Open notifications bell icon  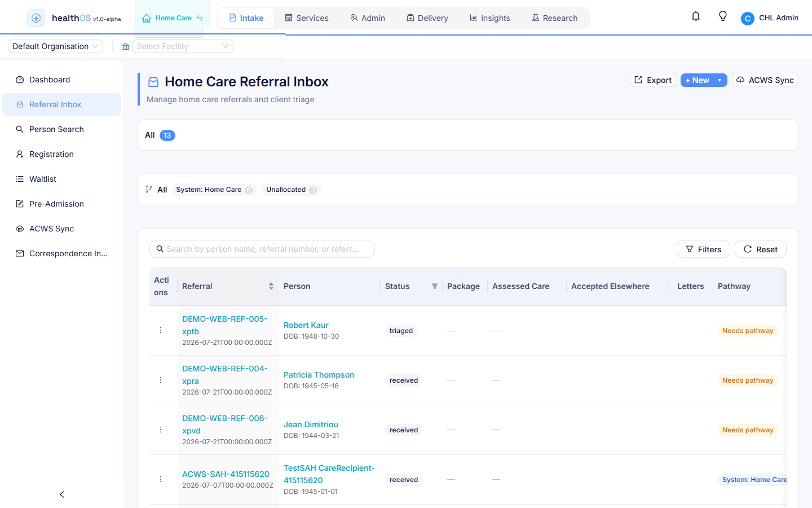pyautogui.click(x=696, y=16)
